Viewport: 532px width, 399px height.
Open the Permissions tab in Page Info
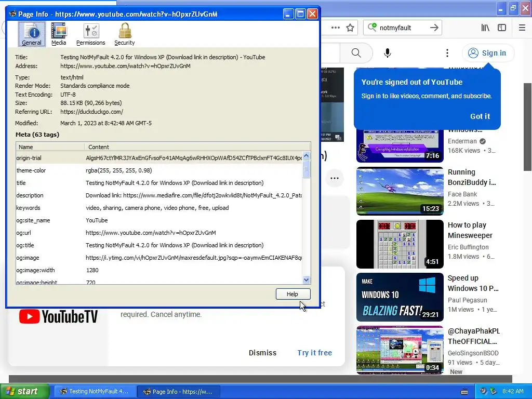(90, 34)
